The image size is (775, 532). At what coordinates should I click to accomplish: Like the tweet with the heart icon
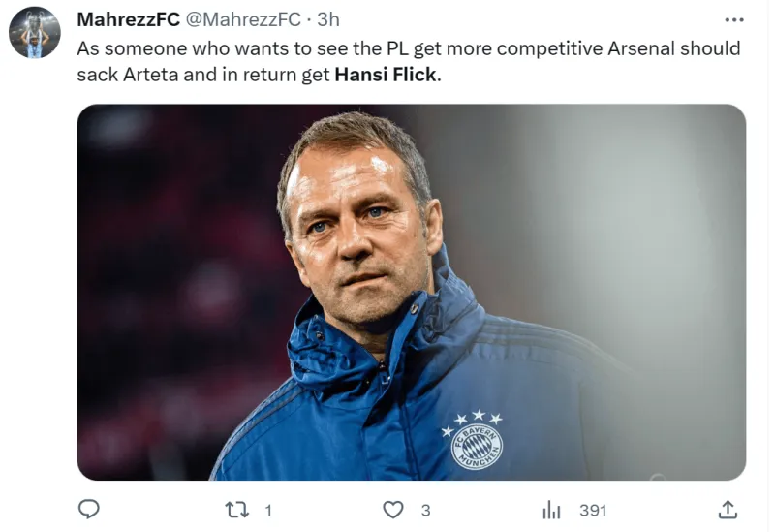coord(393,510)
